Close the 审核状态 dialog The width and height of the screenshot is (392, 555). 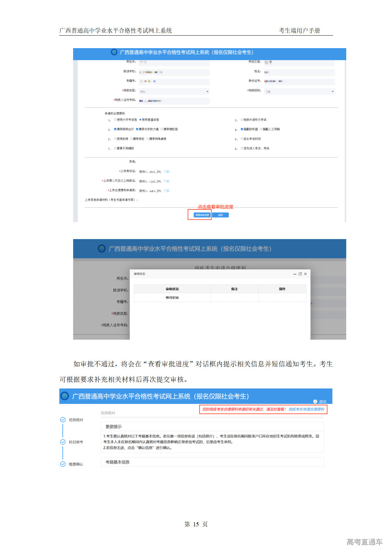pyautogui.click(x=305, y=274)
